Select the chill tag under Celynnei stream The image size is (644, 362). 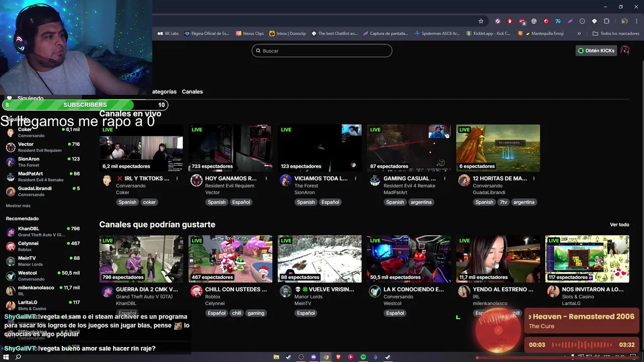236,313
